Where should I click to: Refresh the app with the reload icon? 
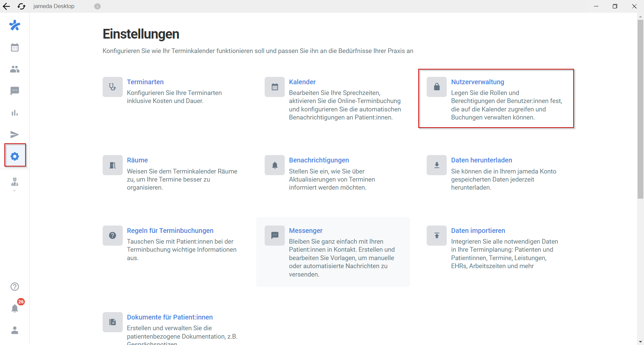point(21,6)
